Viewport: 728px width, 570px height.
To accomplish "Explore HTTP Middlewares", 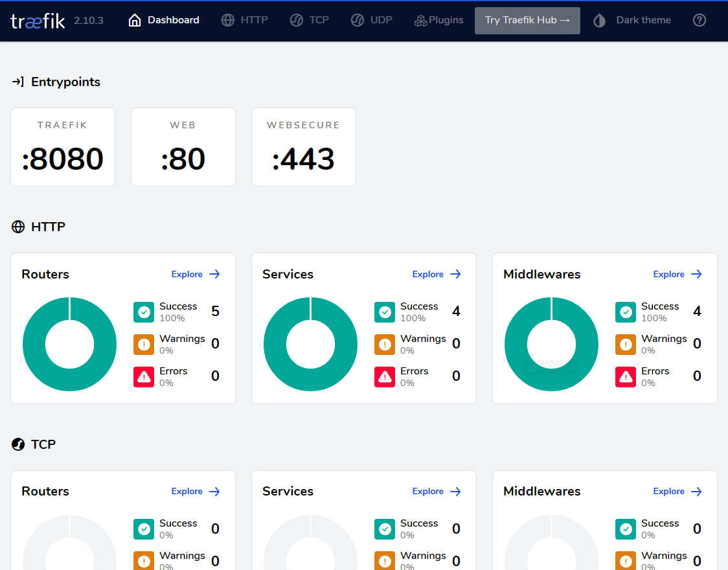I will [677, 274].
